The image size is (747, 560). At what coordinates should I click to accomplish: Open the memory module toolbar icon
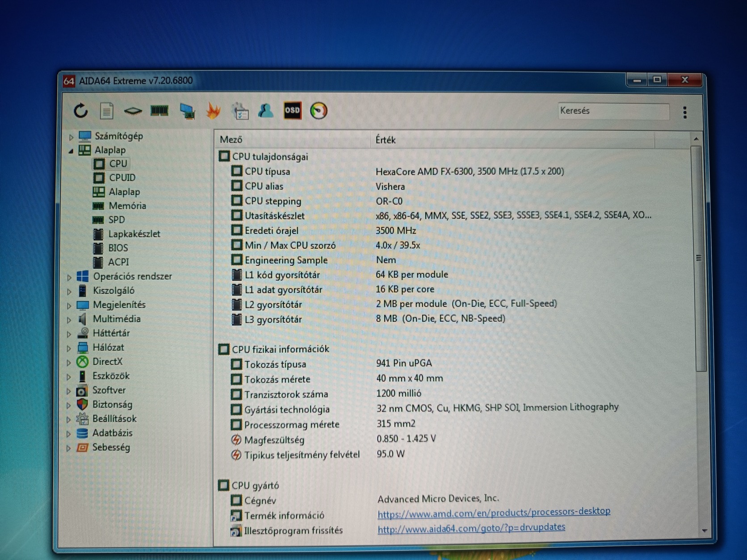(x=159, y=110)
